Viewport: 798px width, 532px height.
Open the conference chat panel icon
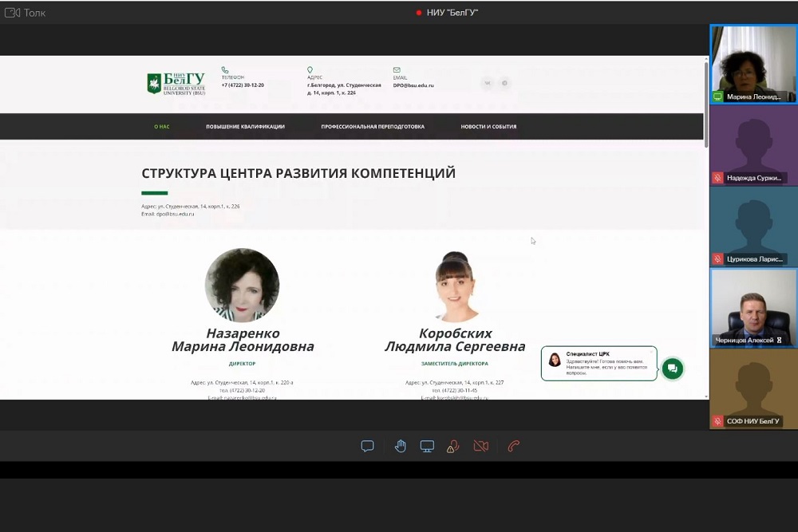[x=367, y=446]
